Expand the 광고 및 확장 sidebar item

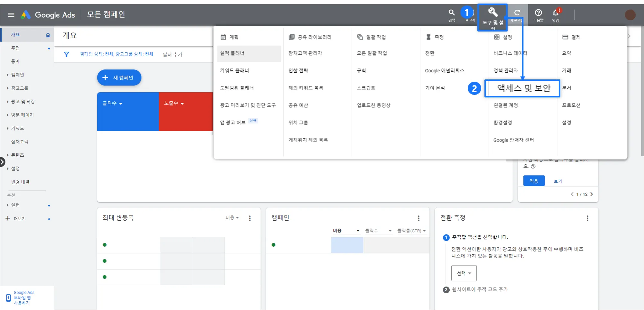(x=8, y=102)
